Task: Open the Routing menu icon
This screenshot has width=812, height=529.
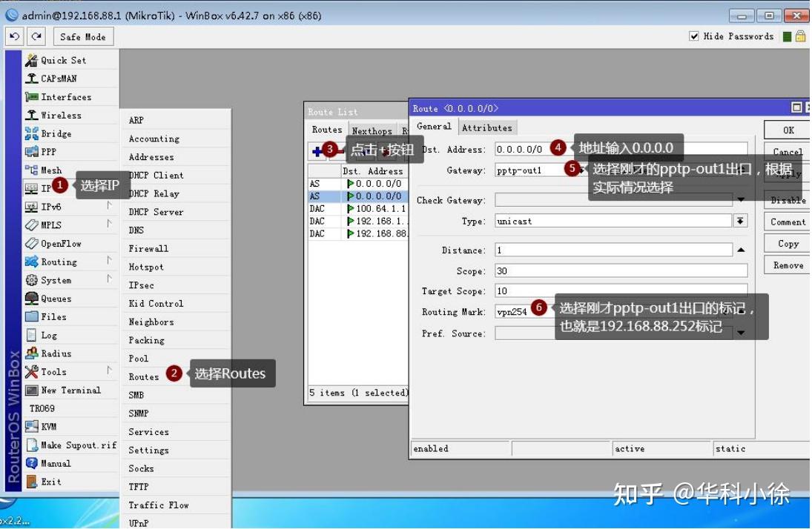Action: click(32, 262)
